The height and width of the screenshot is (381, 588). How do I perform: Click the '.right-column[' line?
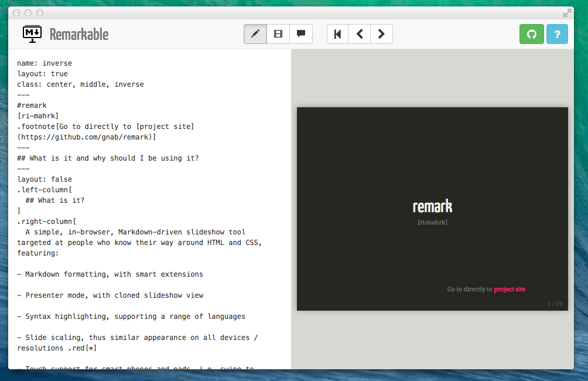[x=46, y=221]
